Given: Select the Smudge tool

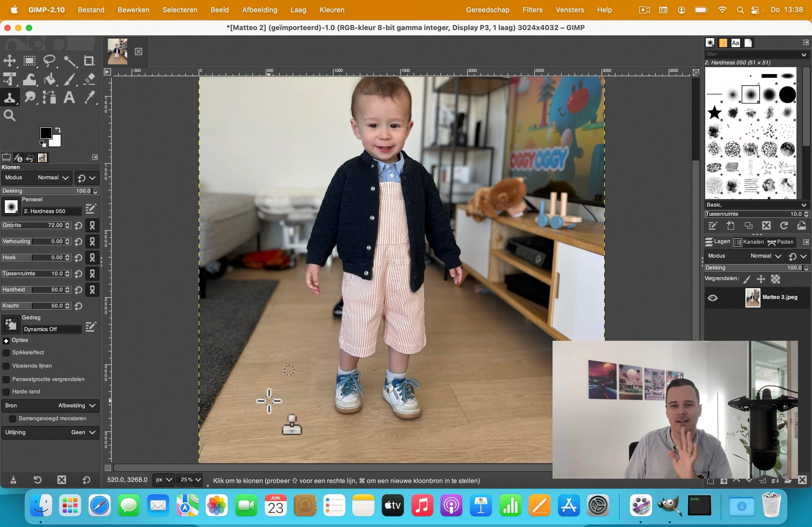Looking at the screenshot, I should pos(30,97).
